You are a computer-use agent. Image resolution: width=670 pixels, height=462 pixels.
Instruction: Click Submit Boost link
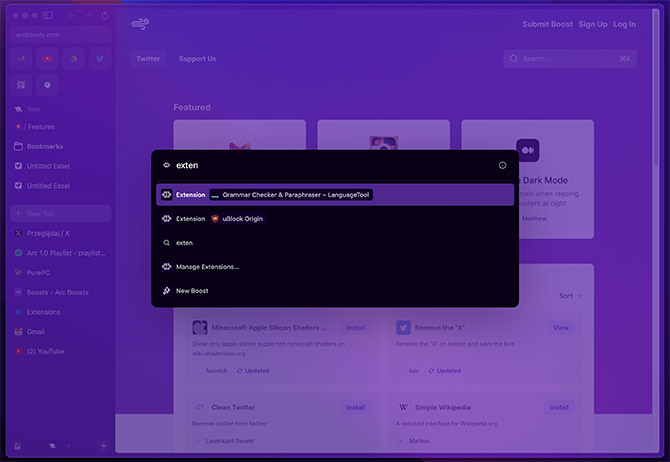[547, 24]
